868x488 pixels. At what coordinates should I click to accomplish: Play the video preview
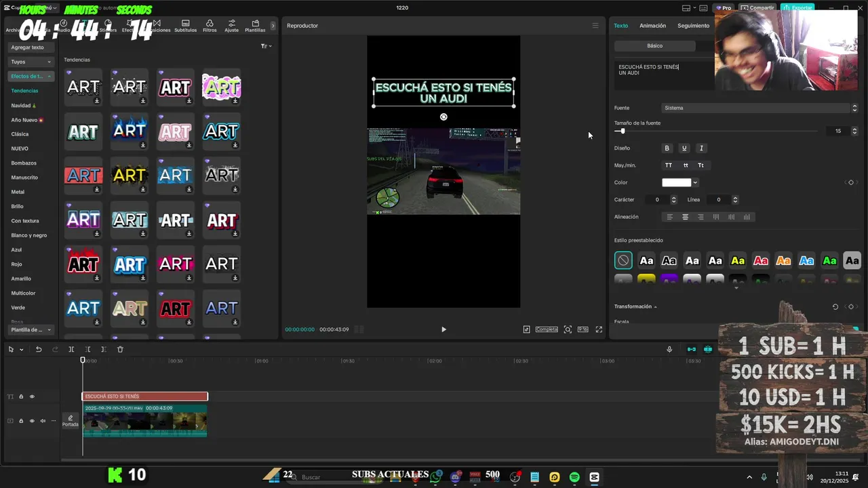coord(443,329)
